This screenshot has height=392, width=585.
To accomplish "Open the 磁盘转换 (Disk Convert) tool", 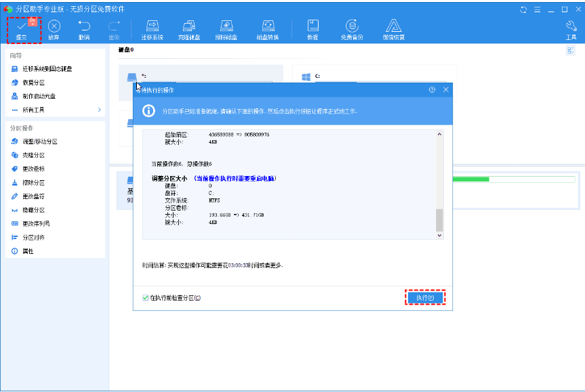I will click(268, 29).
